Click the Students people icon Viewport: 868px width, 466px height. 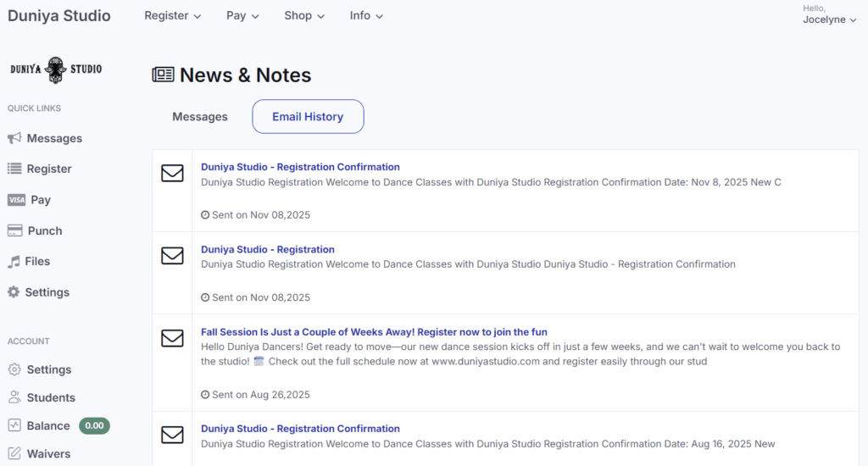[14, 397]
